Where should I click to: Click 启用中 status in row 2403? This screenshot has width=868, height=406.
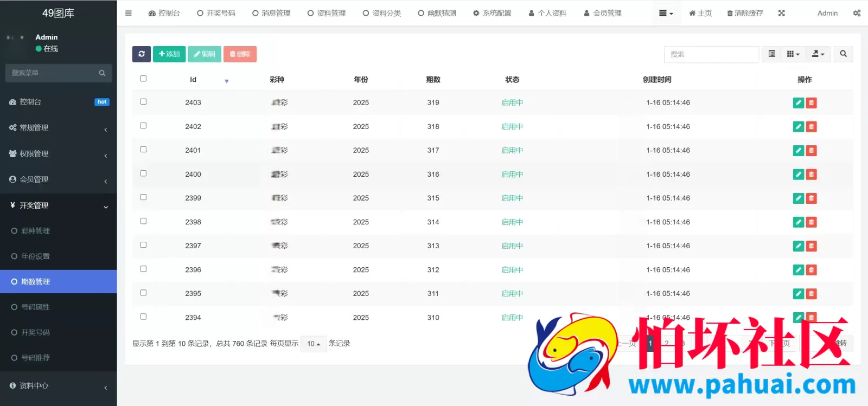tap(512, 102)
